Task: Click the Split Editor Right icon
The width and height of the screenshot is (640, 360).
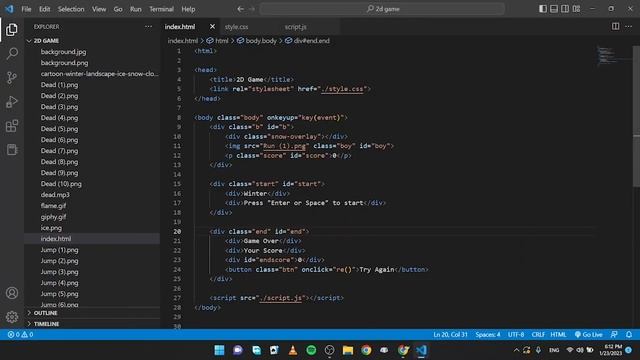Action: pos(615,27)
